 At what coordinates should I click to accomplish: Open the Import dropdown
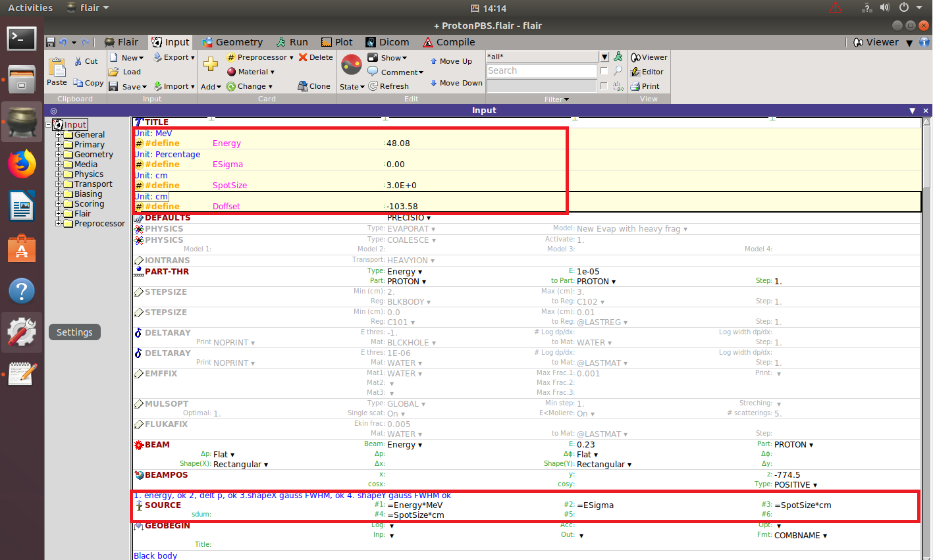coord(174,86)
